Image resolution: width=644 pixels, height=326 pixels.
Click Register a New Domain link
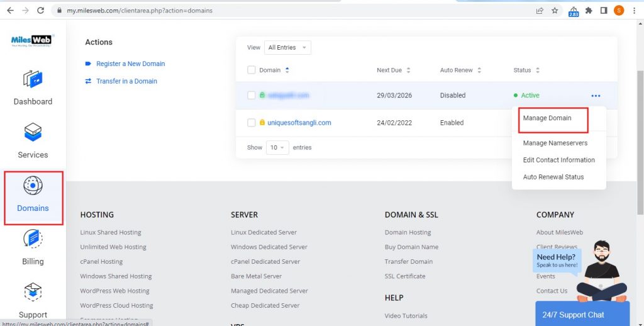click(x=131, y=64)
